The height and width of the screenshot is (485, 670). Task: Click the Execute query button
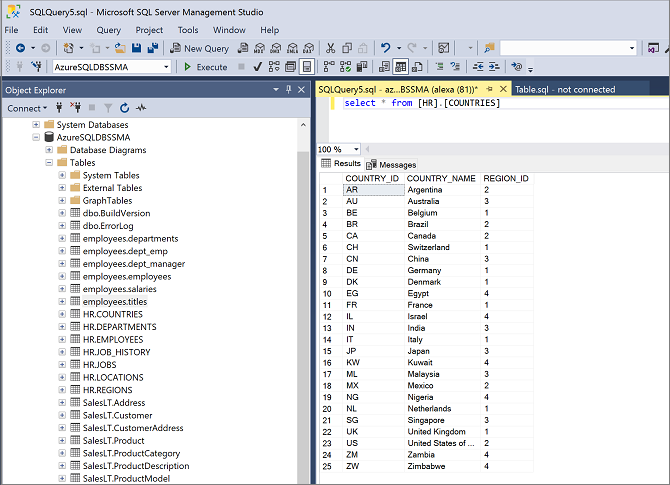click(206, 67)
